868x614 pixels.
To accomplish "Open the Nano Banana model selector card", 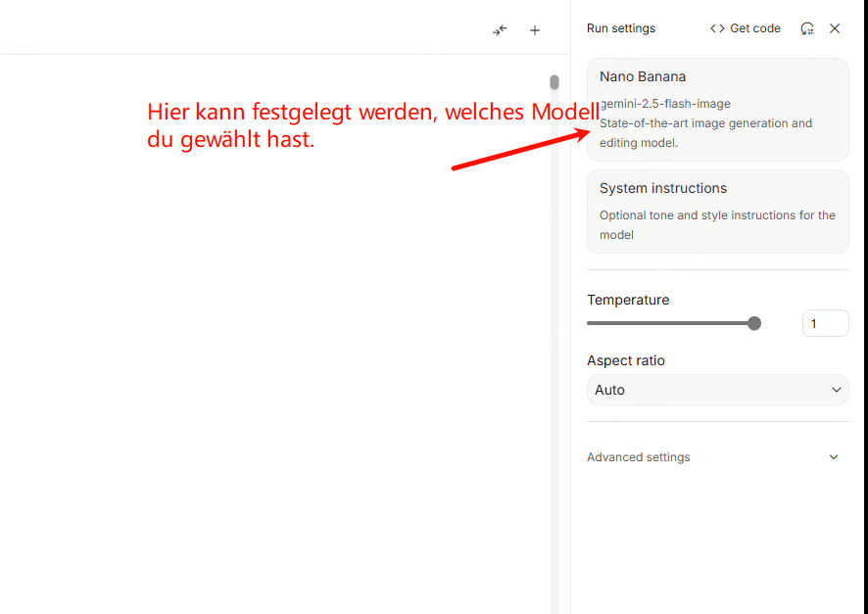I will (x=717, y=109).
